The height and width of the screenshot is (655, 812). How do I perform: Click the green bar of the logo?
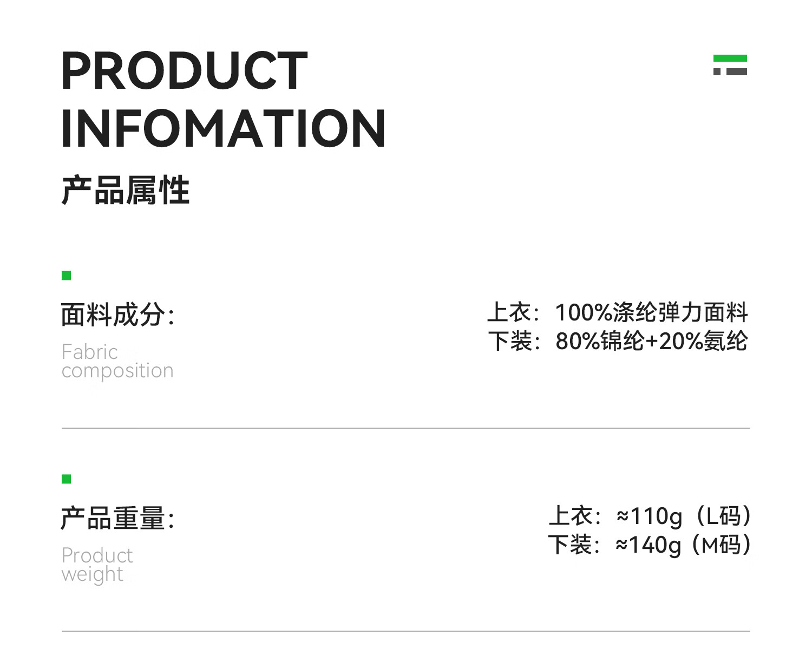pyautogui.click(x=730, y=58)
